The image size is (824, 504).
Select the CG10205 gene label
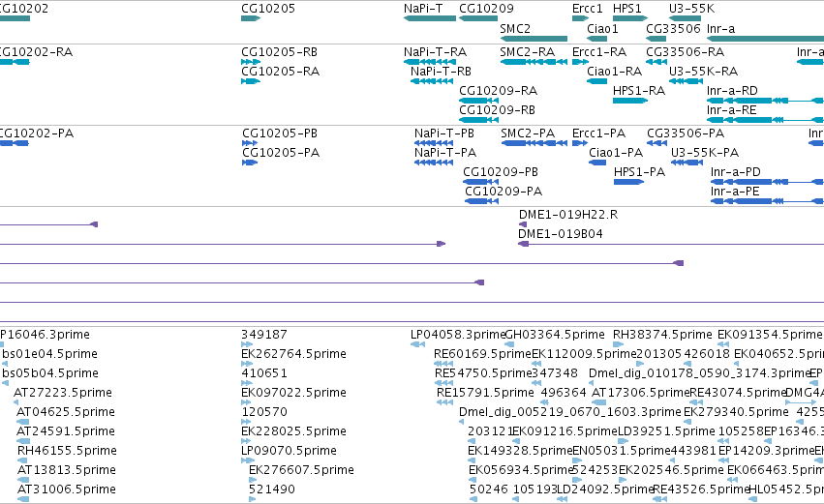click(268, 9)
